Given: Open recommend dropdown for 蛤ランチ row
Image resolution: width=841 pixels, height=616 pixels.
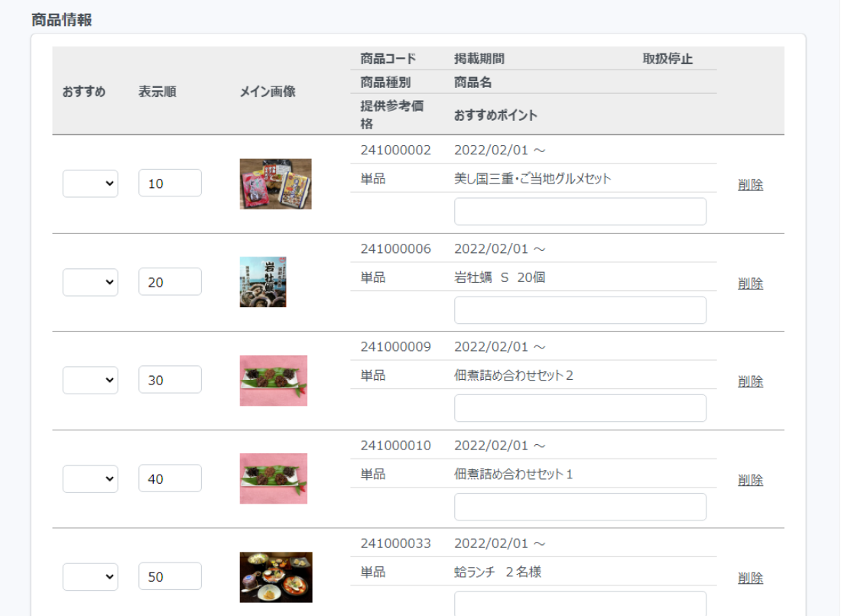Looking at the screenshot, I should [90, 577].
